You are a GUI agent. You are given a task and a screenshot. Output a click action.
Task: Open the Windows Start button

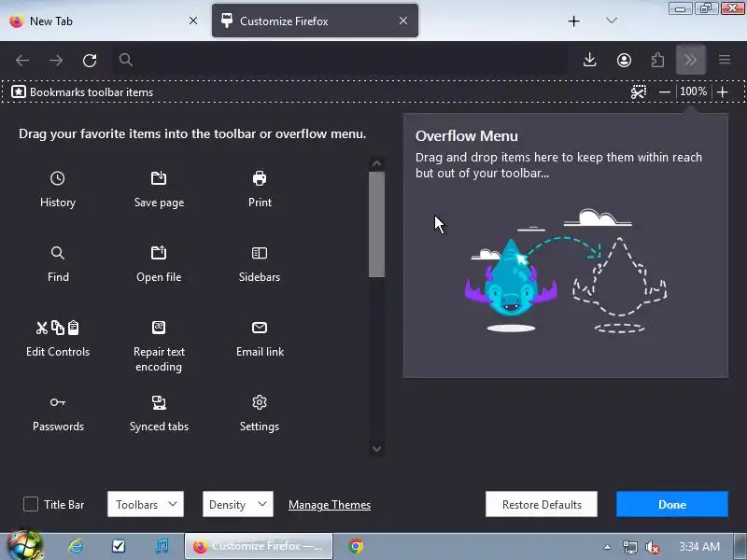point(25,546)
